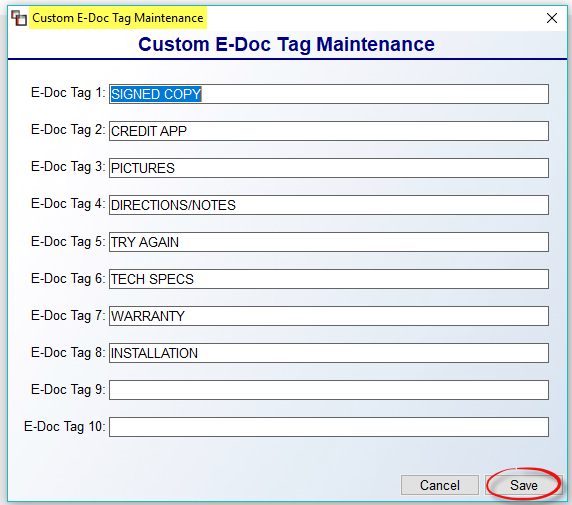Click the E-Doc Tag 8 INSTALLATION field
The image size is (572, 505).
pyautogui.click(x=329, y=353)
